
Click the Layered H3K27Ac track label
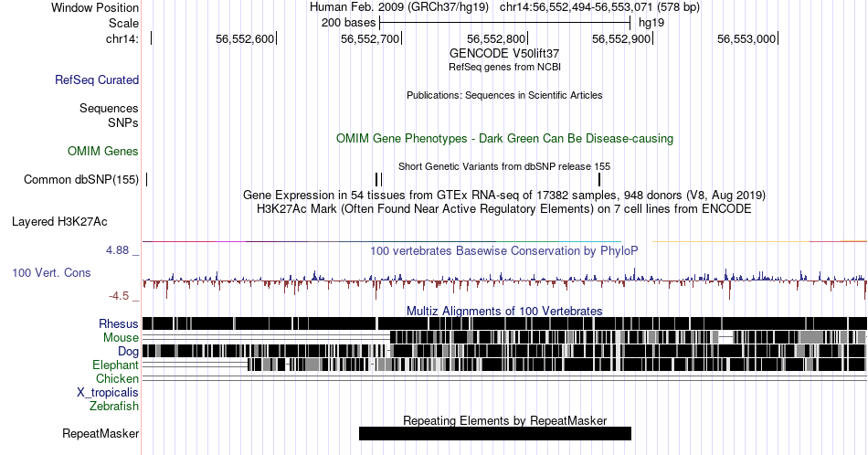[59, 221]
